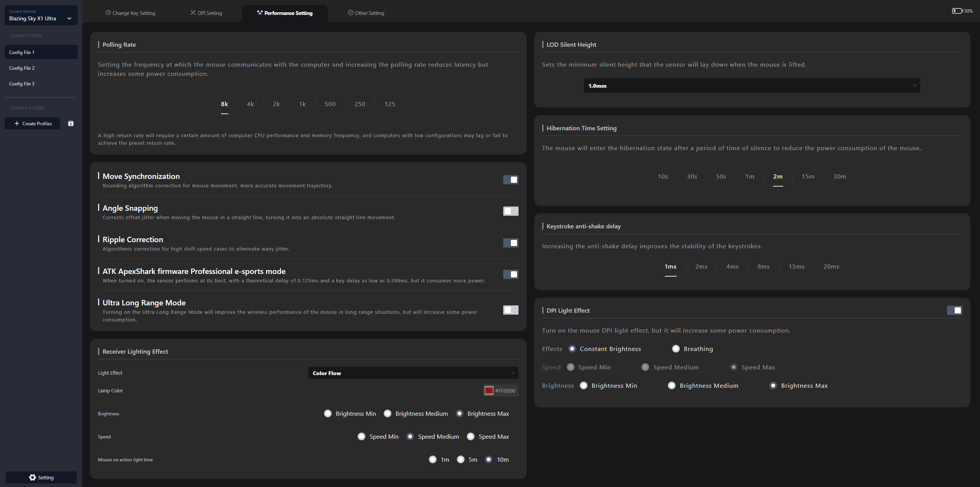Click the Setting gear icon at bottom
980x487 pixels.
click(x=33, y=477)
